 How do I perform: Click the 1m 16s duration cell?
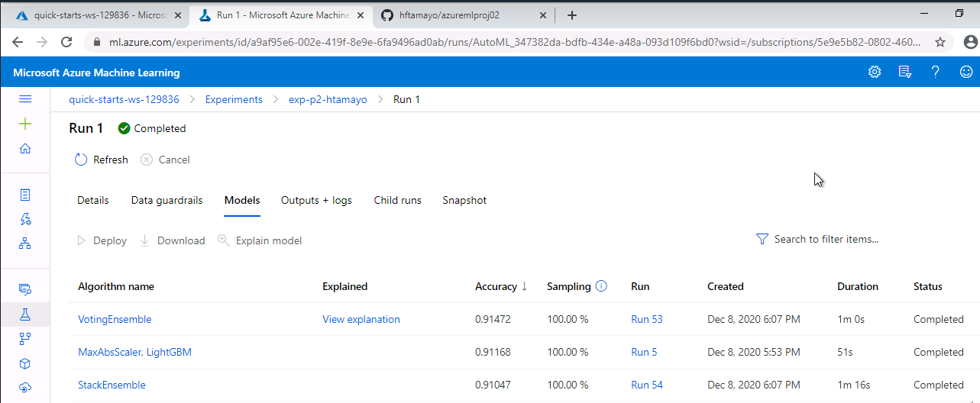click(x=852, y=385)
